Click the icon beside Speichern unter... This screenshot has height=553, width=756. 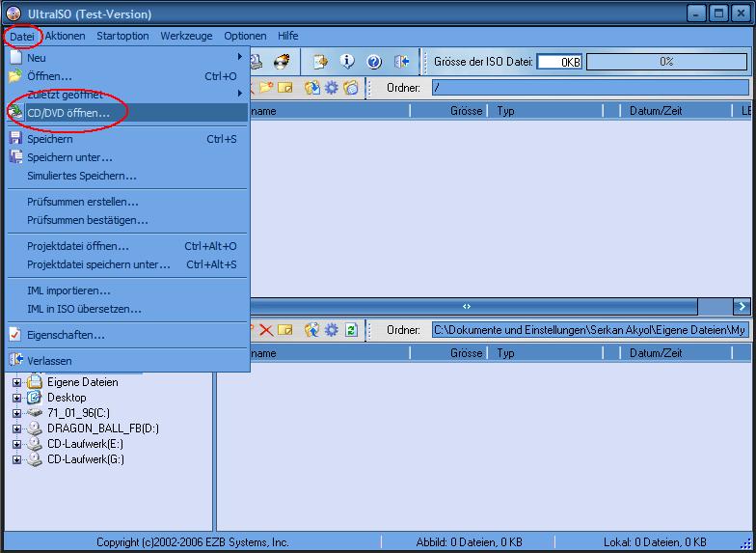[15, 156]
